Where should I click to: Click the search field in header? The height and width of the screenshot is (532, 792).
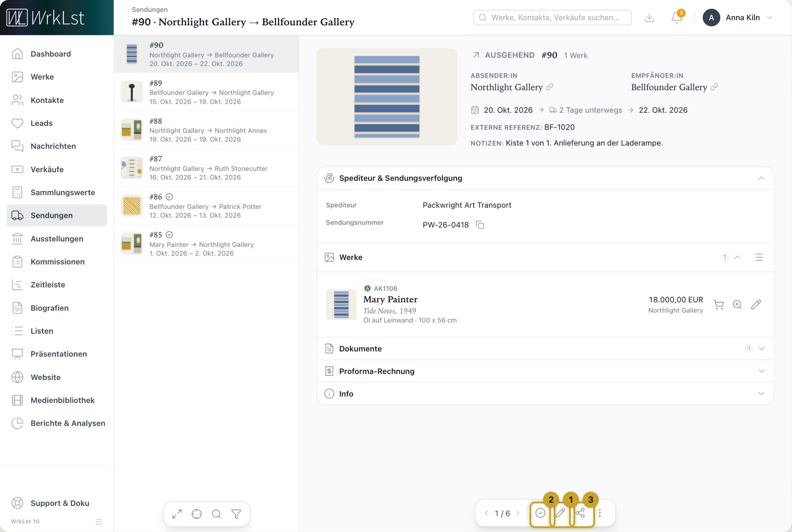[x=552, y=17]
